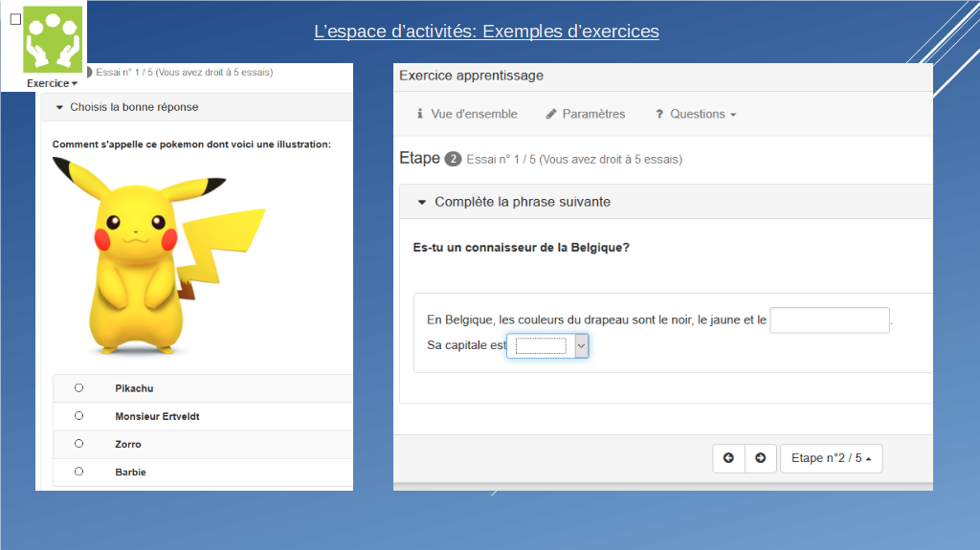The image size is (980, 550).
Task: Go to the previous step with left arrow
Action: coord(728,458)
